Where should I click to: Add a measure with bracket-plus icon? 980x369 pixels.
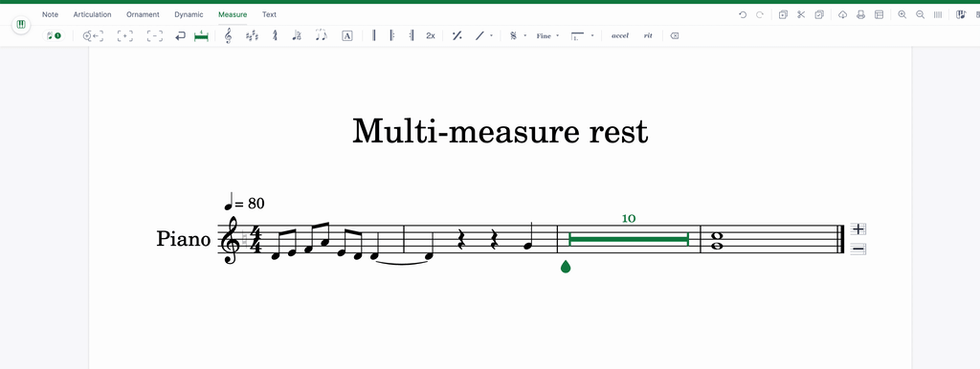[125, 36]
